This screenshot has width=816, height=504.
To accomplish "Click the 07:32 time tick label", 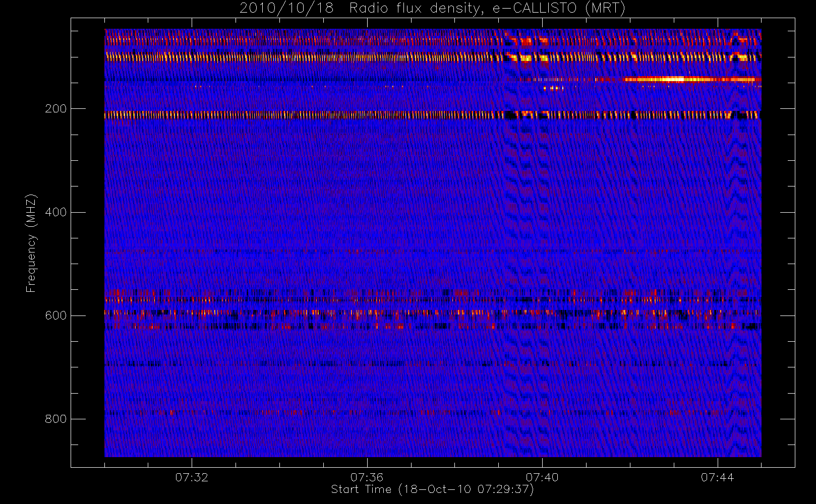I will click(x=192, y=477).
